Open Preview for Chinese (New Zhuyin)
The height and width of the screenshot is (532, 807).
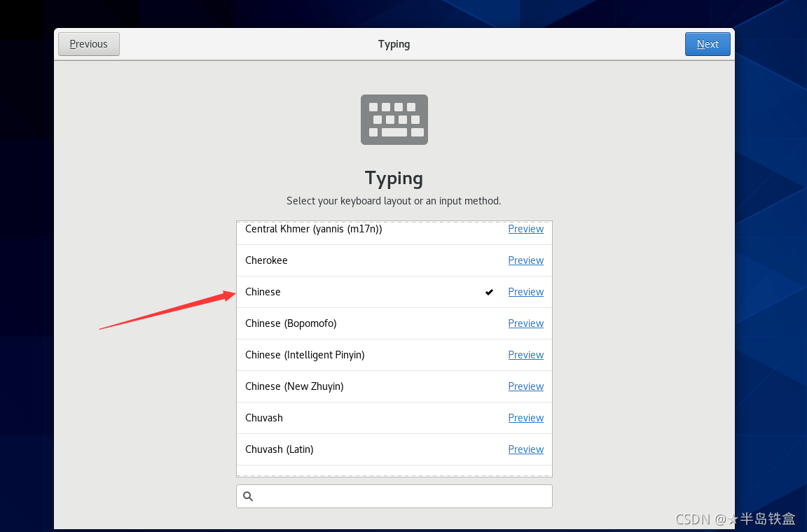click(x=525, y=386)
